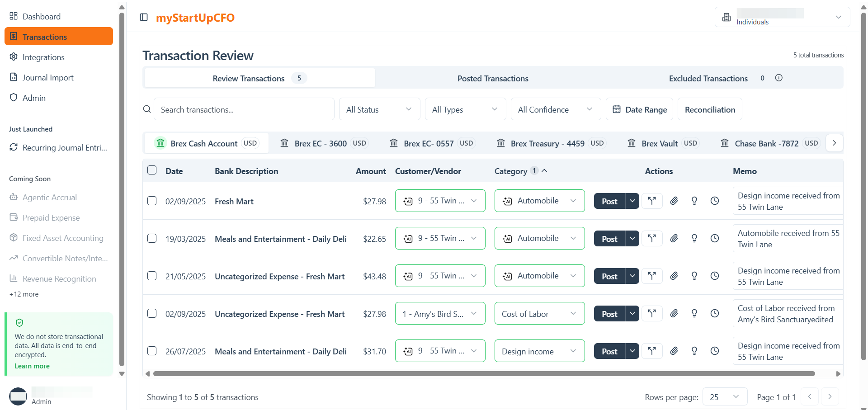
Task: Post the 02/09/2025 Fresh Mart $27.98 top row
Action: pos(609,201)
